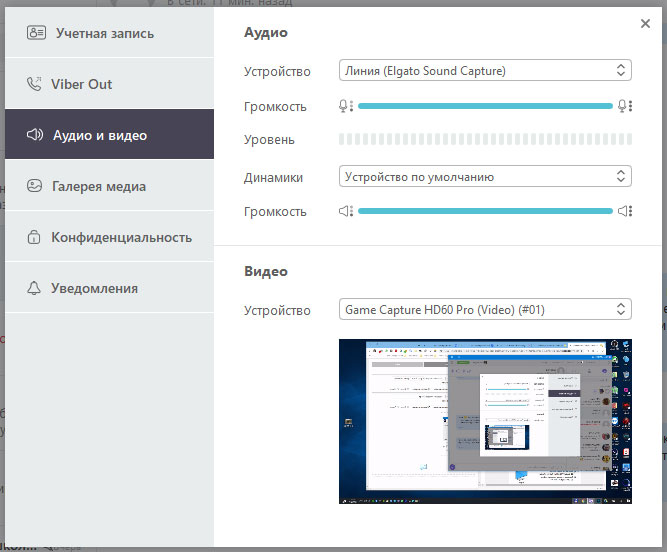Open the Галерея медиа section

109,185
